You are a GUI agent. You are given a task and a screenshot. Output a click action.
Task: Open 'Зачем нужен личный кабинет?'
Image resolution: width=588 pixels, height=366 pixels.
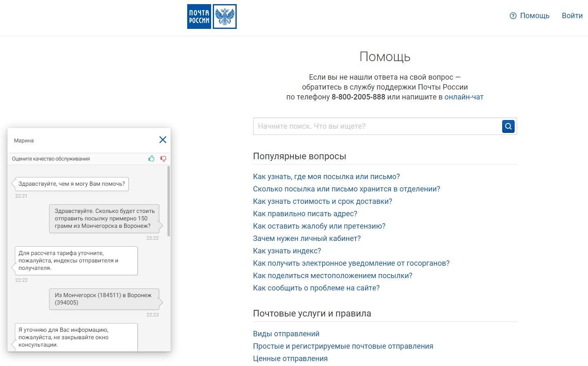pyautogui.click(x=307, y=238)
